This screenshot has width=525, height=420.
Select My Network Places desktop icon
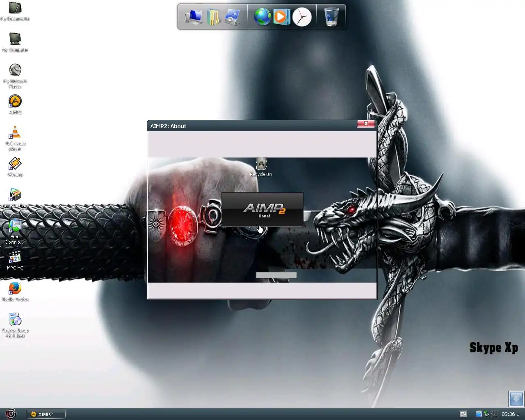click(x=15, y=76)
